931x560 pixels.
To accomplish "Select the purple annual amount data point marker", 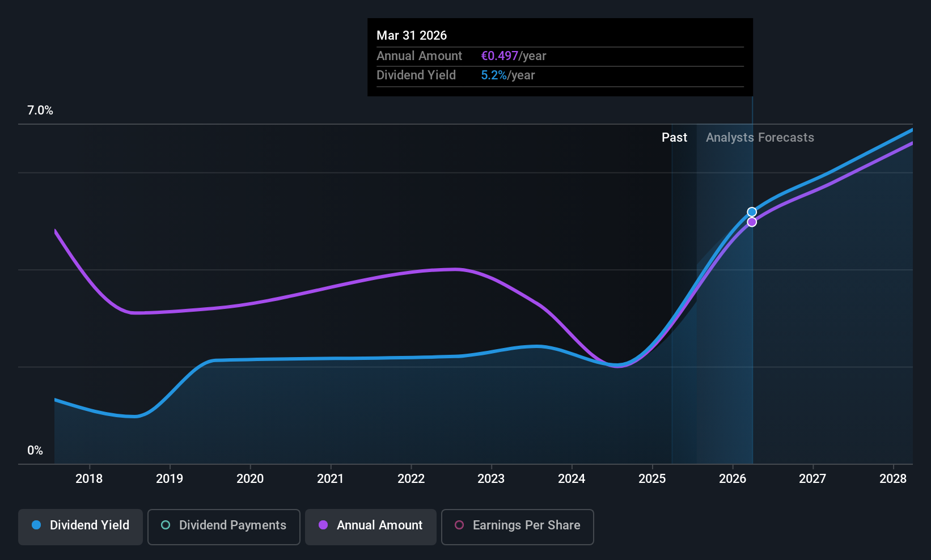I will coord(752,222).
